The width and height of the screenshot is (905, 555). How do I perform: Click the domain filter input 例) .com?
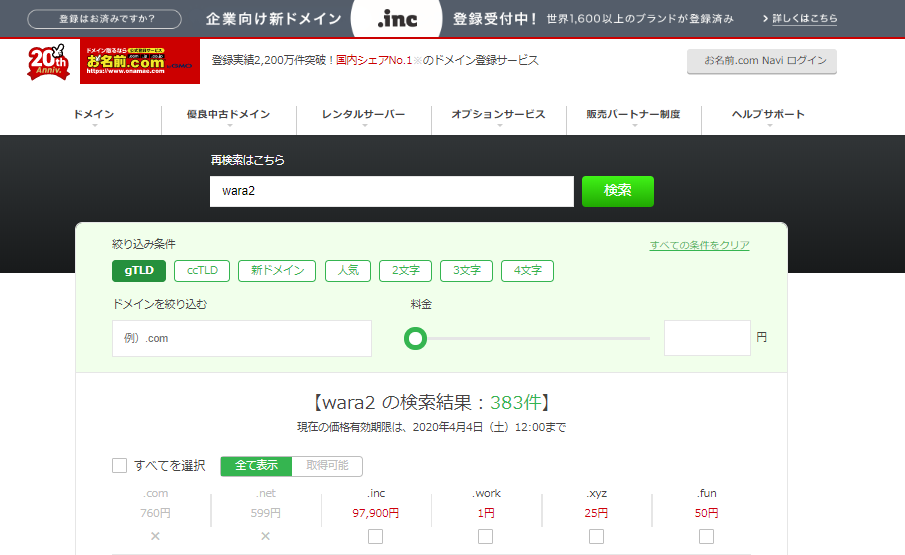(242, 339)
